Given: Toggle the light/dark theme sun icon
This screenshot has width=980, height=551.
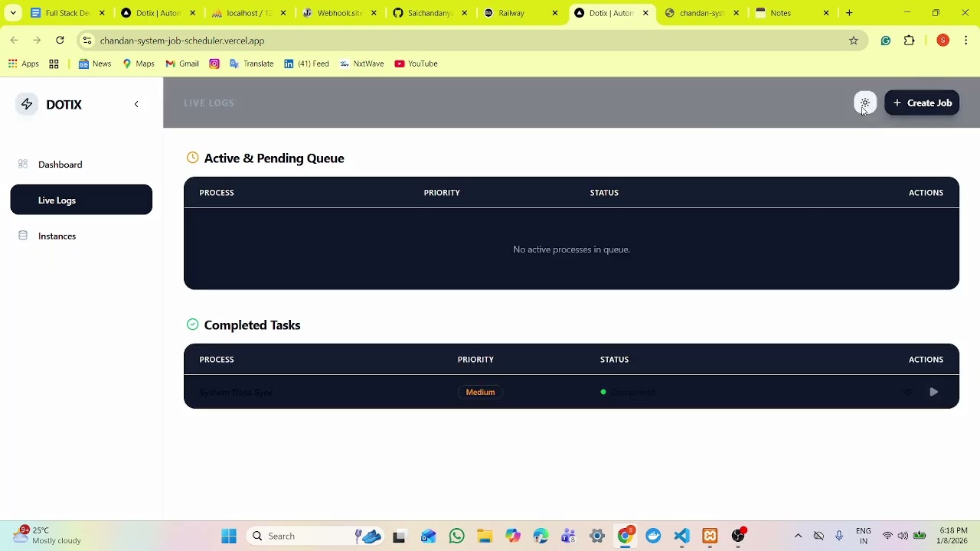Looking at the screenshot, I should point(865,103).
